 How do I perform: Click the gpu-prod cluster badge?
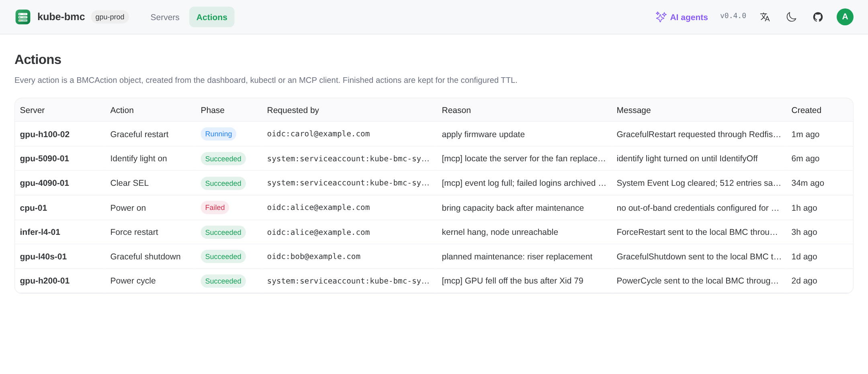[110, 17]
